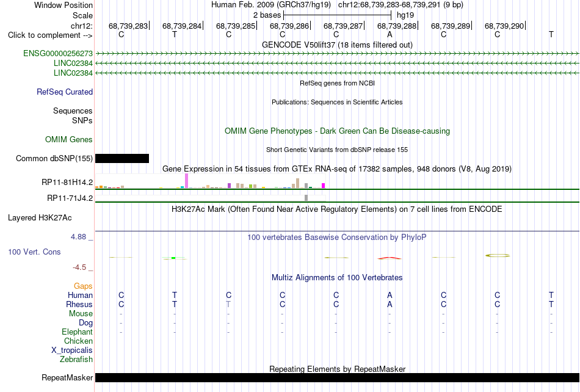Click the red PhyloP conservation mark

click(x=390, y=258)
